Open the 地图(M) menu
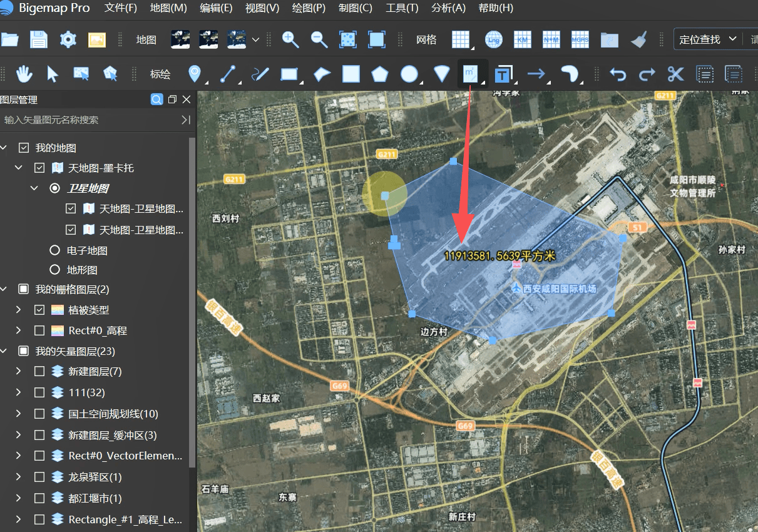The image size is (758, 532). [x=168, y=8]
